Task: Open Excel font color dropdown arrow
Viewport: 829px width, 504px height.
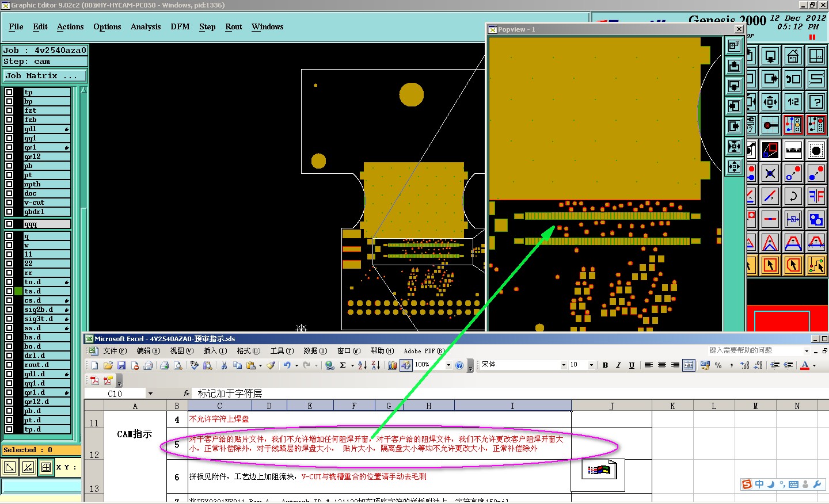Action: click(x=814, y=365)
